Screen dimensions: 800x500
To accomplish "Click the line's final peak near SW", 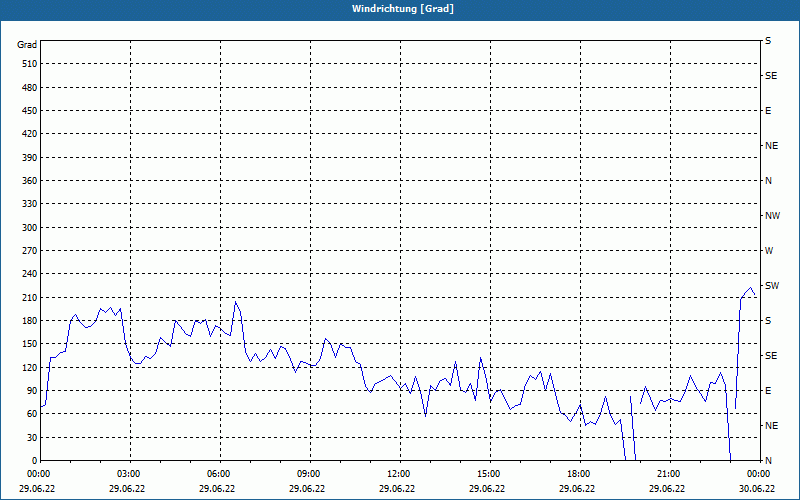I will coord(750,288).
